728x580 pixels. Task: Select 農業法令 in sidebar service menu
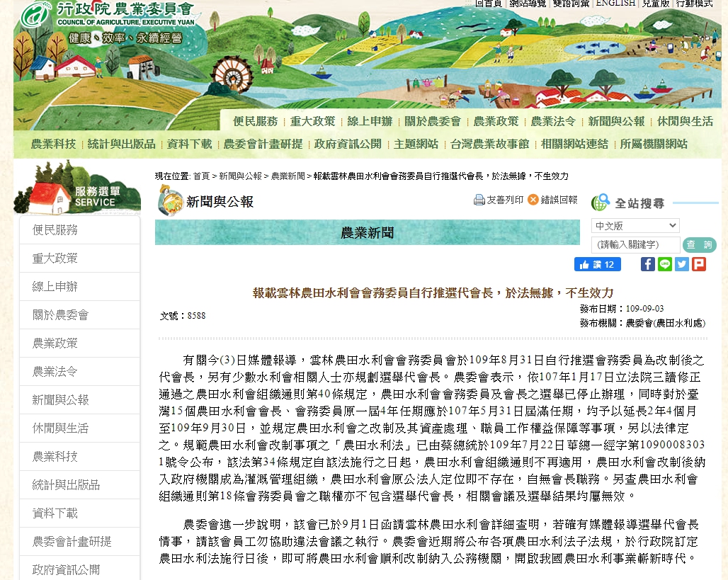coord(79,372)
